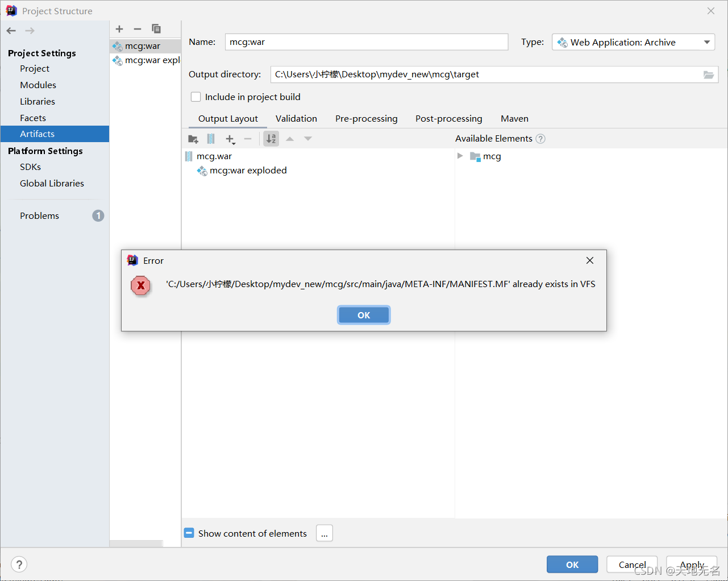Click the forward navigation arrow
The width and height of the screenshot is (728, 581).
[x=30, y=31]
